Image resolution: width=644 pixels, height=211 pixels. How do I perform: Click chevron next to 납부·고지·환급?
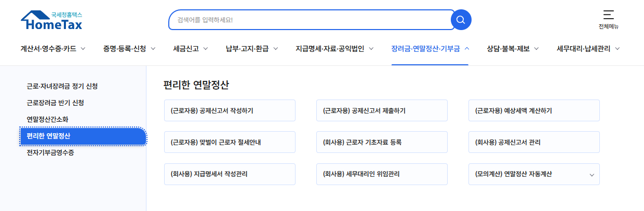(276, 49)
